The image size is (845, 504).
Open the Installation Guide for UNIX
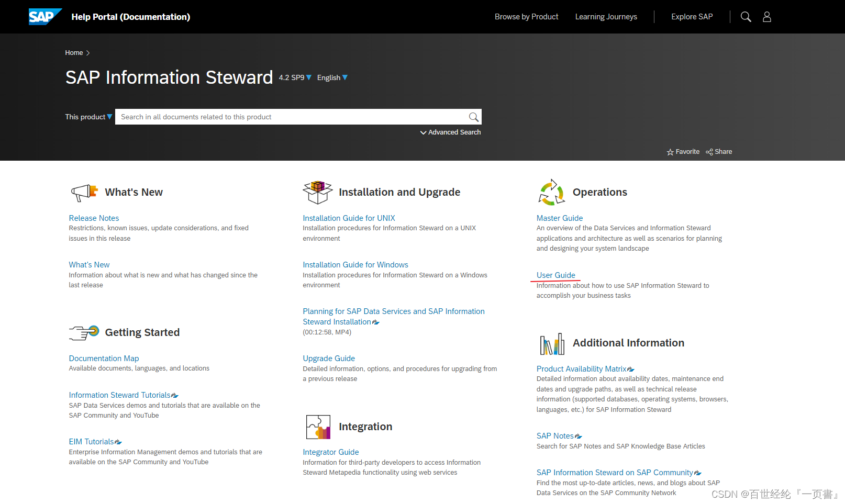click(x=349, y=218)
